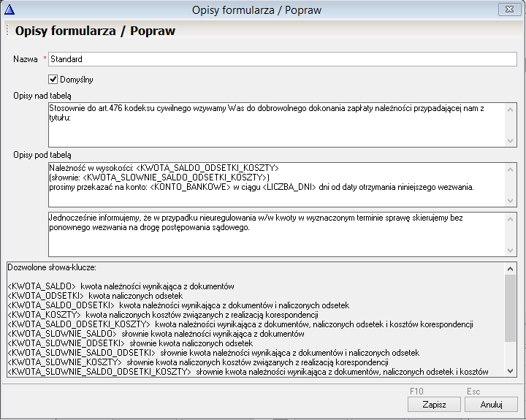
Task: Click the keyword list scrollbar thumb
Action: 511,307
